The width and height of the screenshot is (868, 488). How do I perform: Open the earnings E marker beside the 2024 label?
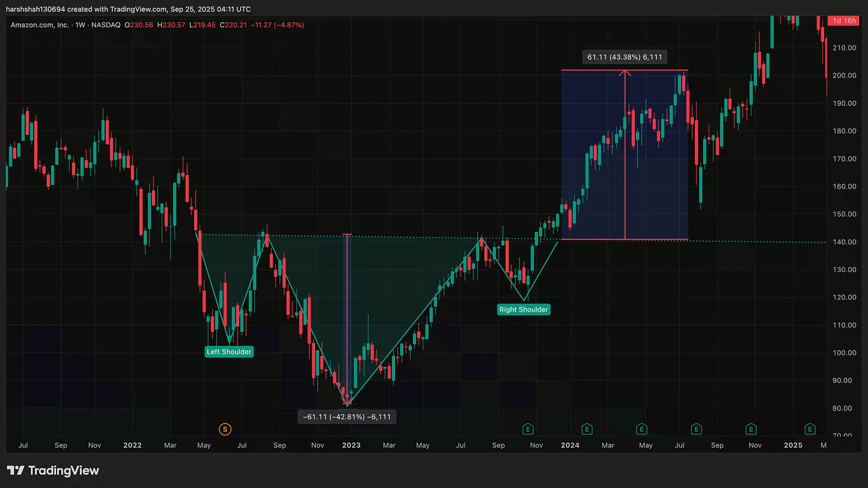coord(587,428)
